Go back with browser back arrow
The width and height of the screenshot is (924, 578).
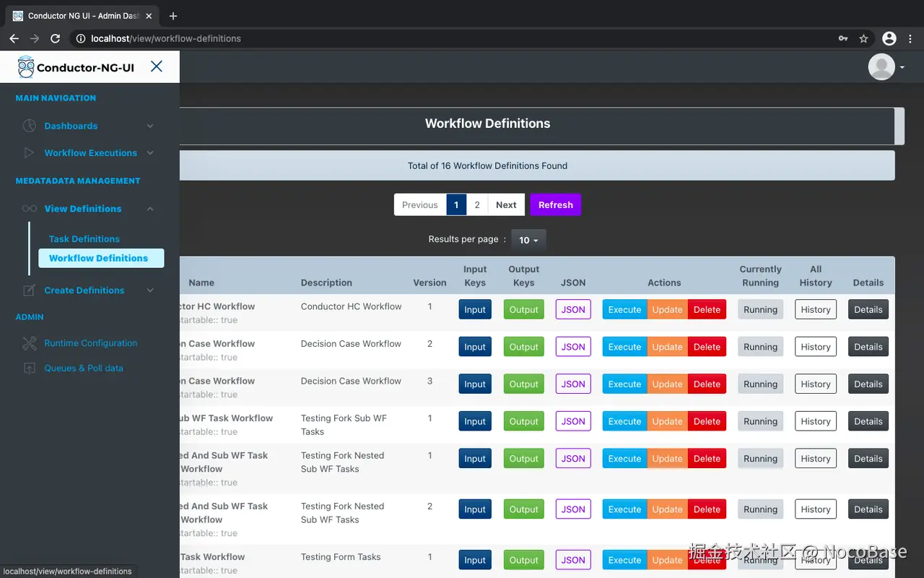(x=14, y=38)
